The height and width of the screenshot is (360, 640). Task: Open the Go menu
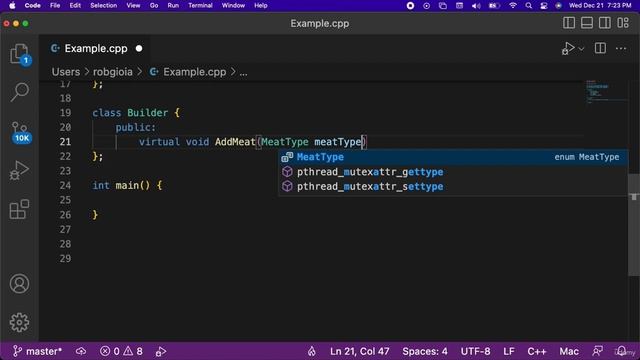pos(154,5)
